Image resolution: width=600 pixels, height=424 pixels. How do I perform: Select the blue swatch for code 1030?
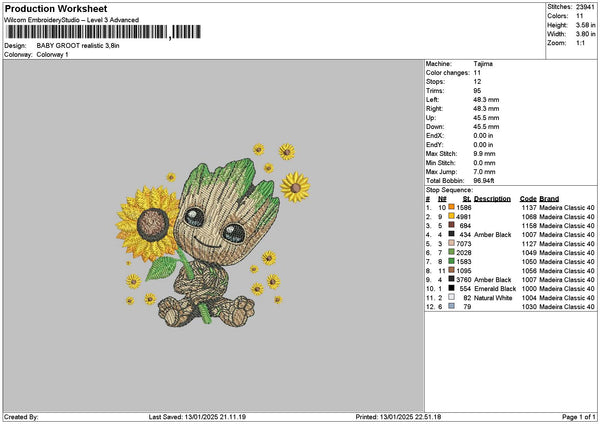coord(452,306)
